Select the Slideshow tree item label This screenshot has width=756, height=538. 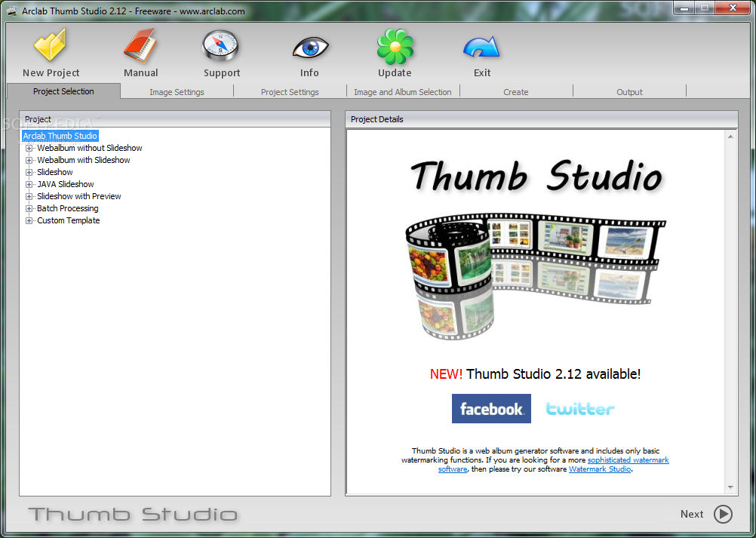coord(55,172)
